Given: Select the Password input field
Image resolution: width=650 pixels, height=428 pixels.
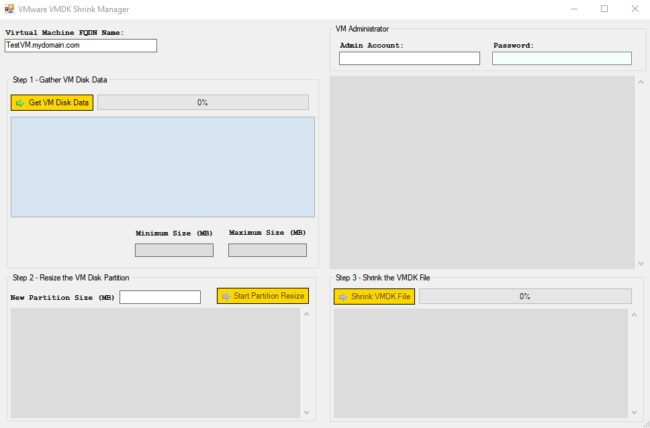Looking at the screenshot, I should tap(562, 58).
